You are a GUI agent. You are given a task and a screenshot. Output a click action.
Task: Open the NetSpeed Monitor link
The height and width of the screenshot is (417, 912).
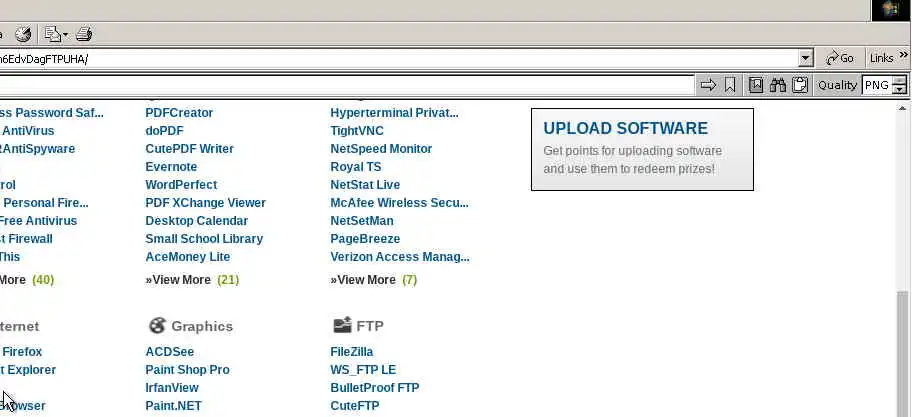click(x=381, y=149)
